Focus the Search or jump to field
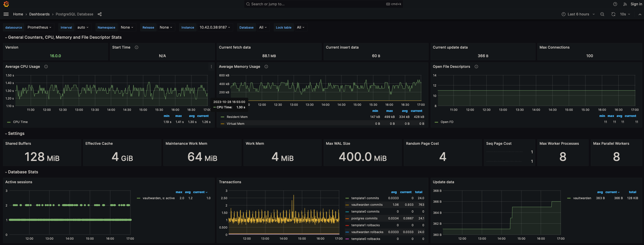 coord(323,4)
